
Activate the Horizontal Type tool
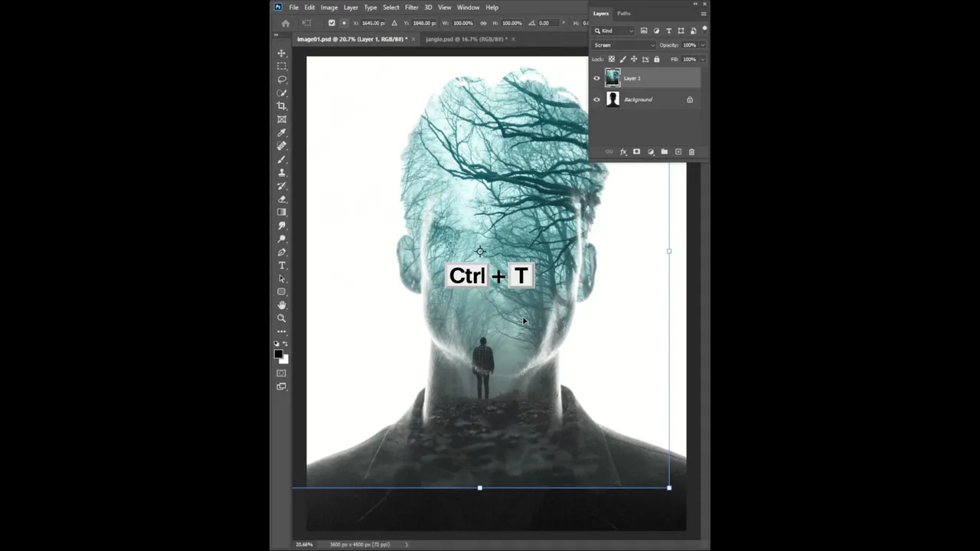pyautogui.click(x=282, y=266)
